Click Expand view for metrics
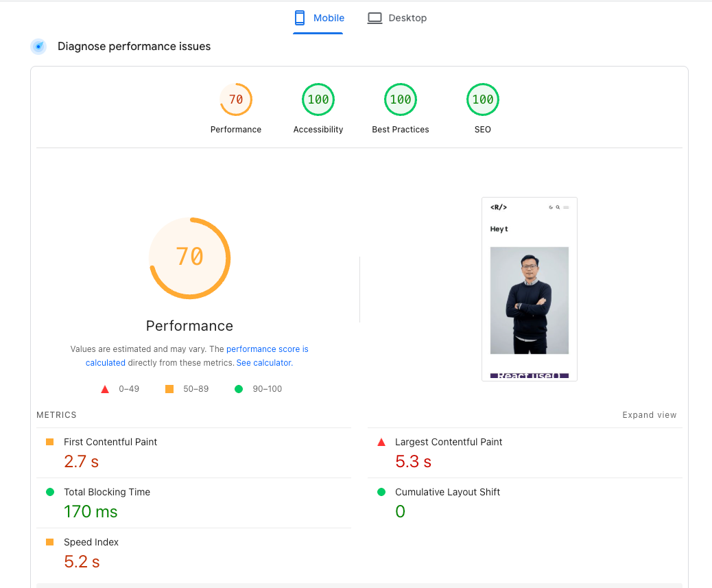This screenshot has width=712, height=588. (x=649, y=415)
